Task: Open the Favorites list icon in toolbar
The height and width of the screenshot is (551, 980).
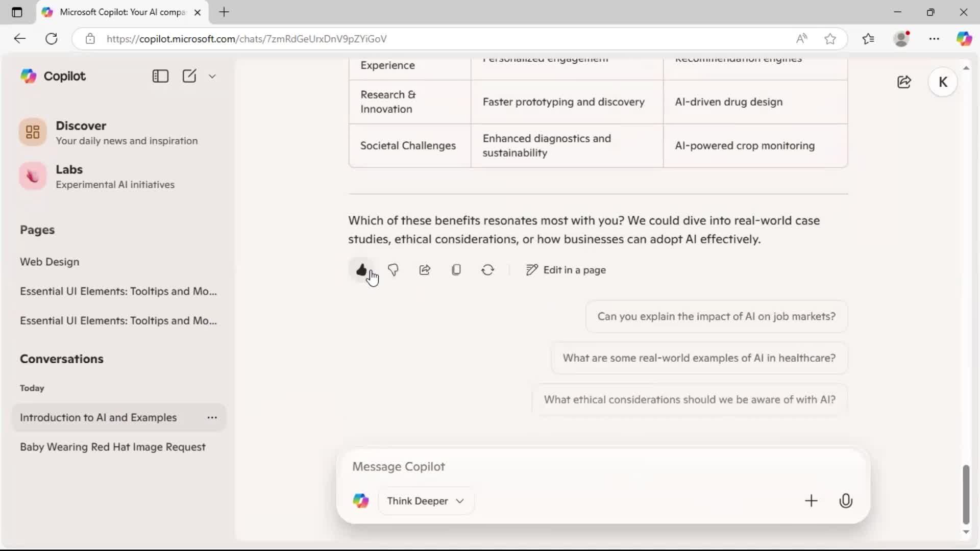Action: 868,39
